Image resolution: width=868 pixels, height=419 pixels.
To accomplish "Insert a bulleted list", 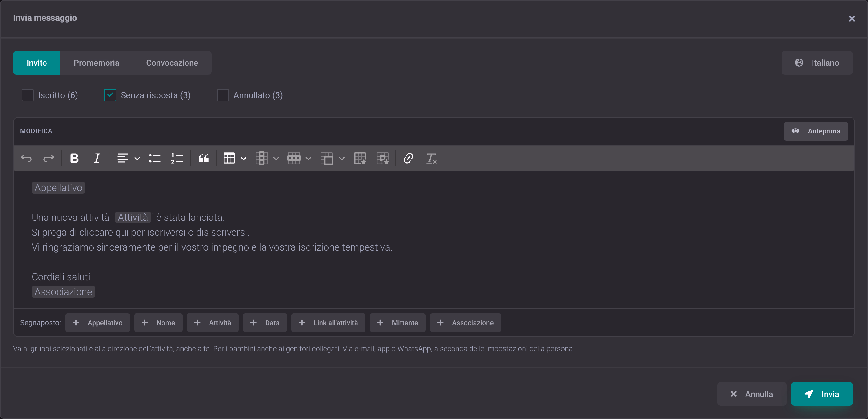I will tap(155, 158).
